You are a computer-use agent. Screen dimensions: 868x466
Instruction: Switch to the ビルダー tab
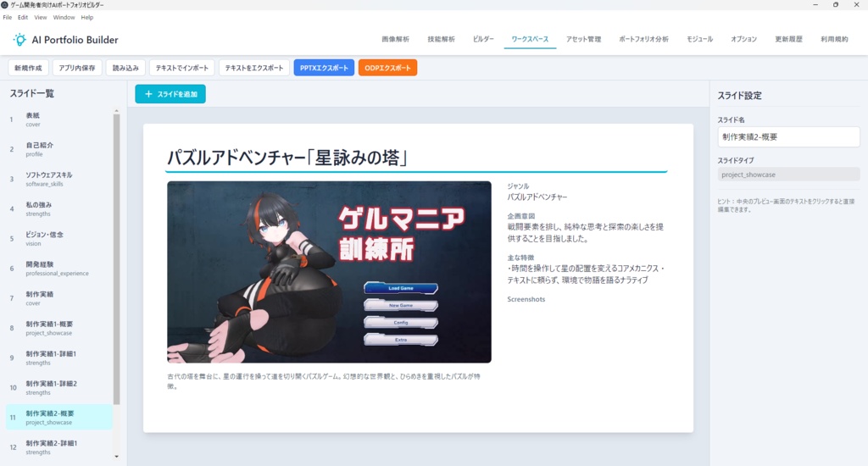click(483, 39)
